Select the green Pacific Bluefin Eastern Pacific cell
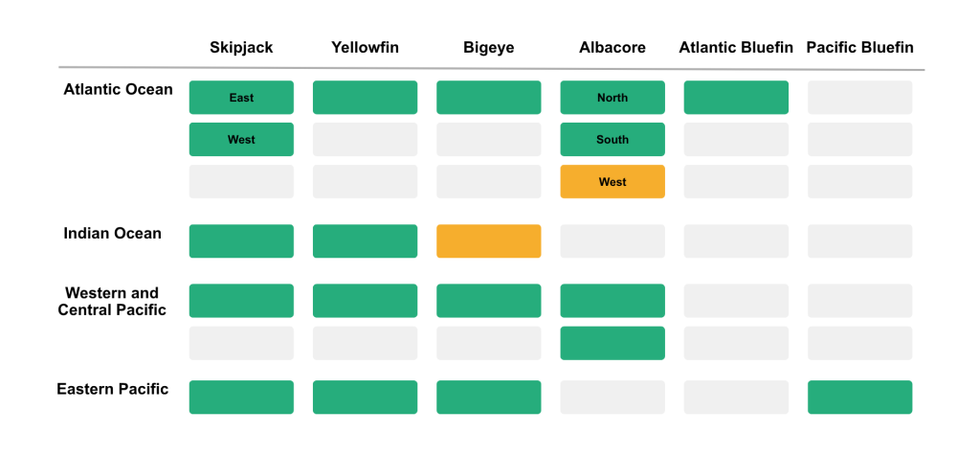This screenshot has height=456, width=980. coord(859,398)
